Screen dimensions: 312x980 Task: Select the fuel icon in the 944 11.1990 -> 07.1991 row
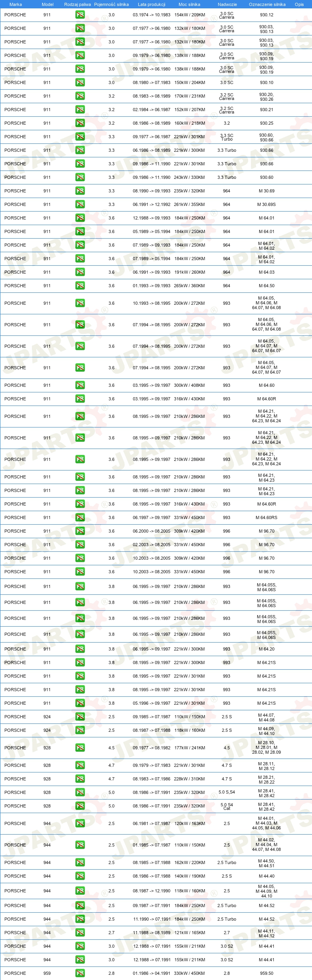click(x=80, y=919)
